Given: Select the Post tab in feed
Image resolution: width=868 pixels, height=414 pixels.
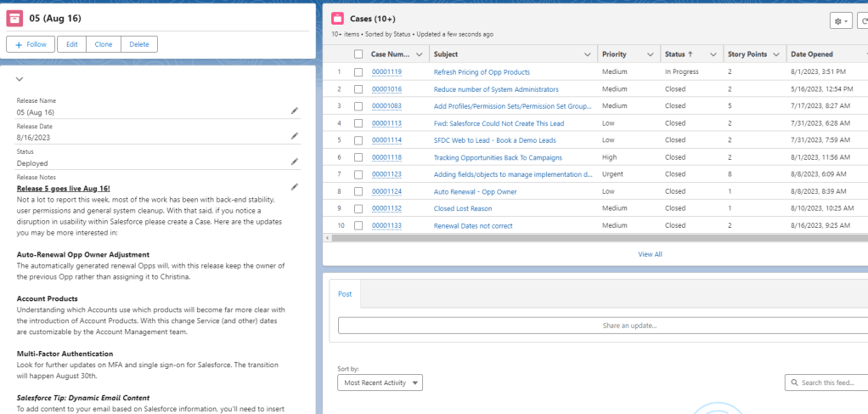Looking at the screenshot, I should pyautogui.click(x=345, y=293).
